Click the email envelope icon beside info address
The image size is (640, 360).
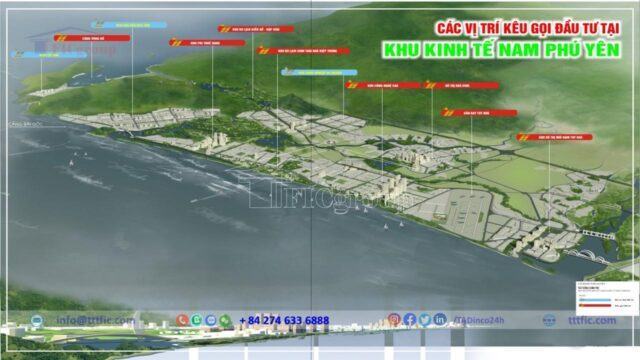coord(37,320)
